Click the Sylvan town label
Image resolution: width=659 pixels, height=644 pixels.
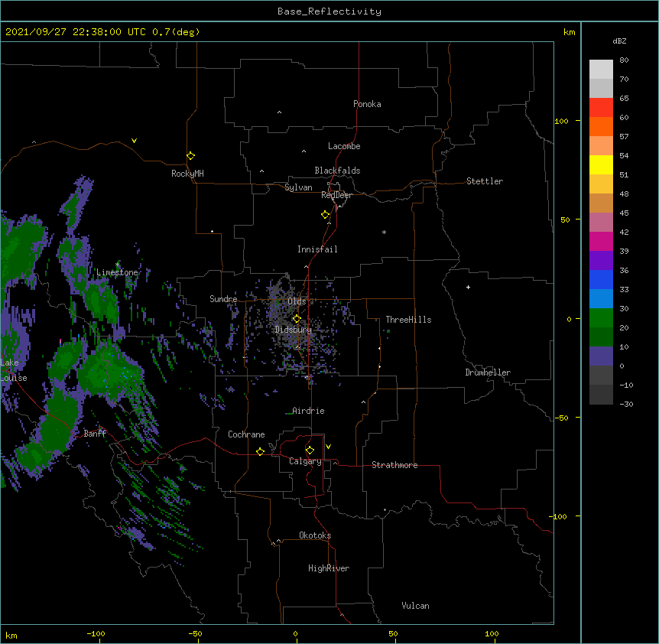tap(298, 187)
